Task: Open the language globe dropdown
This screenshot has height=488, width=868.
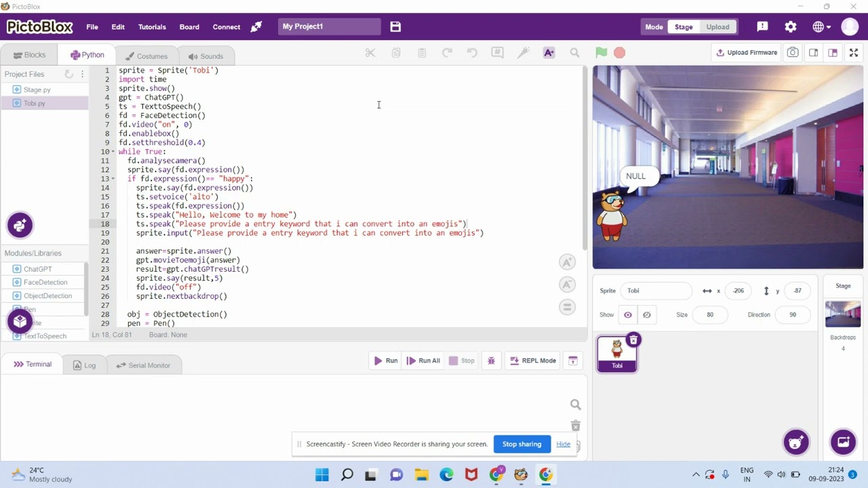Action: (x=821, y=26)
